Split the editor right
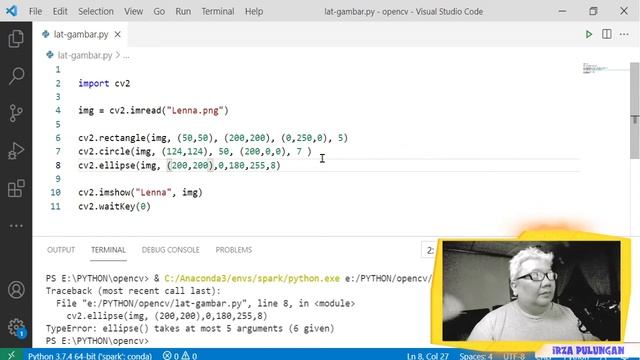Viewport: 640px width, 360px height. tap(607, 34)
